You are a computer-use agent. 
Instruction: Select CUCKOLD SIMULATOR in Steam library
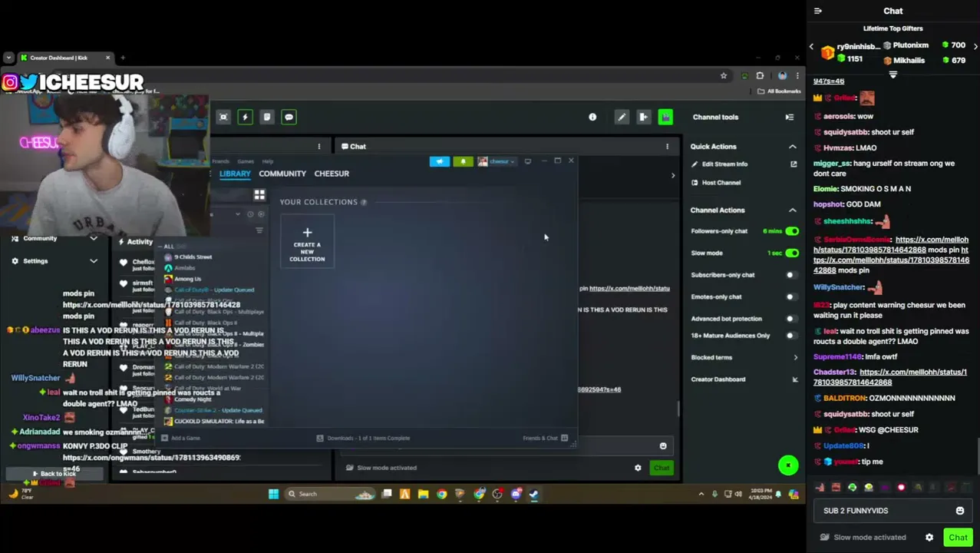pyautogui.click(x=214, y=421)
